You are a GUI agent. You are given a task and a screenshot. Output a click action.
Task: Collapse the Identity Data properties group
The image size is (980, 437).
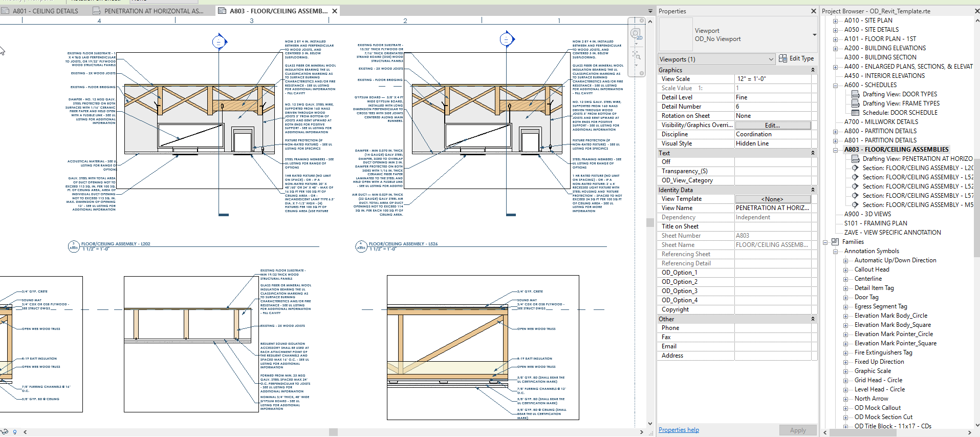[x=813, y=190]
